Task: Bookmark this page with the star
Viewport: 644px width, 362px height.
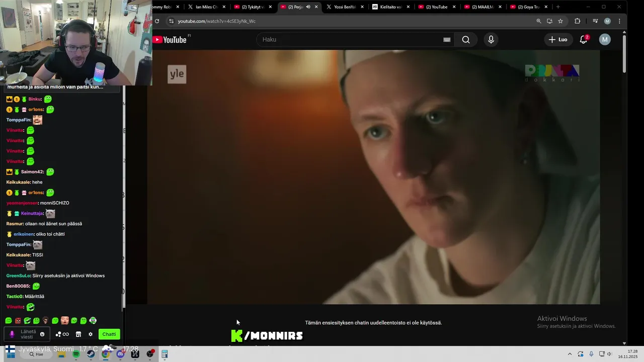Action: point(560,21)
